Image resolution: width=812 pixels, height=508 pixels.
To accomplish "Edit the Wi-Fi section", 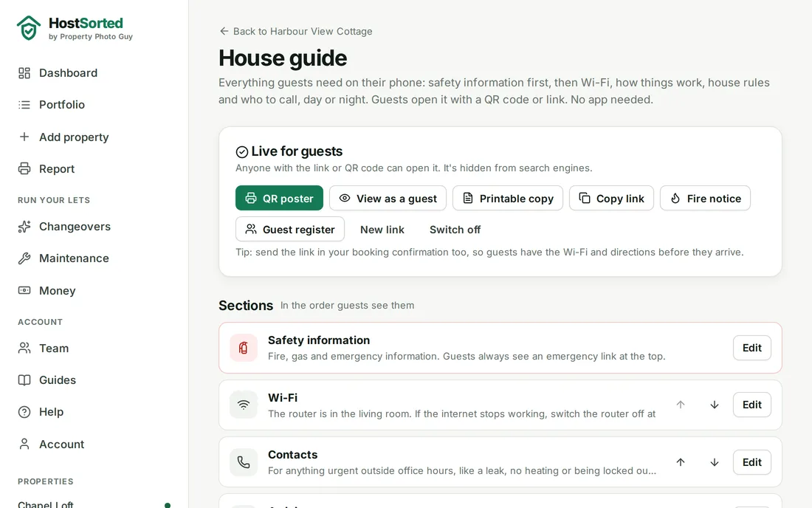I will tap(752, 405).
